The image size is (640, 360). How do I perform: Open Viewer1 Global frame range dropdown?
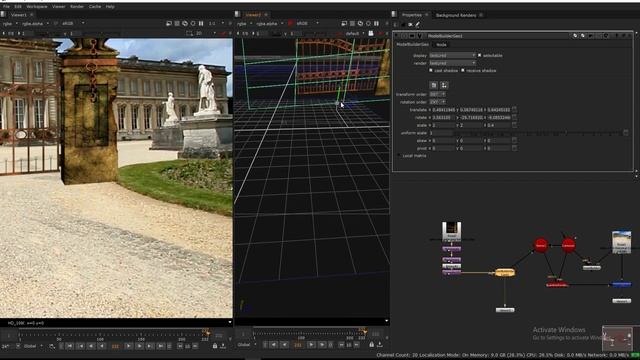pos(33,346)
